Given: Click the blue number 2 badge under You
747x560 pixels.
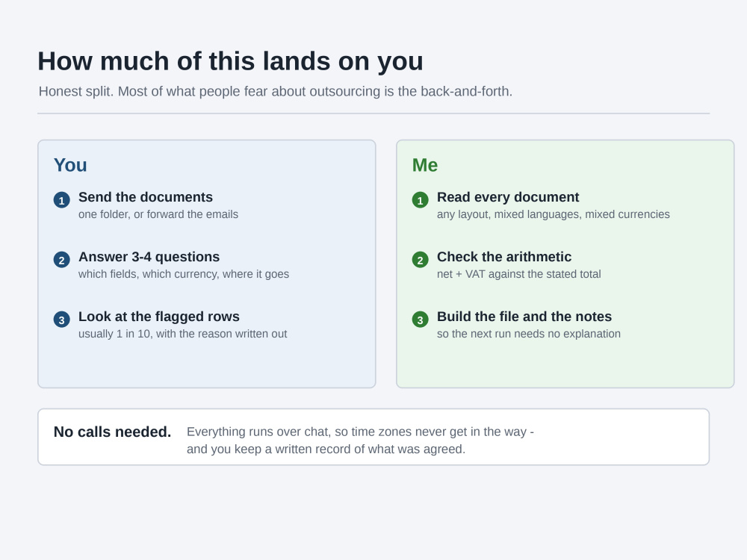Looking at the screenshot, I should [x=61, y=260].
